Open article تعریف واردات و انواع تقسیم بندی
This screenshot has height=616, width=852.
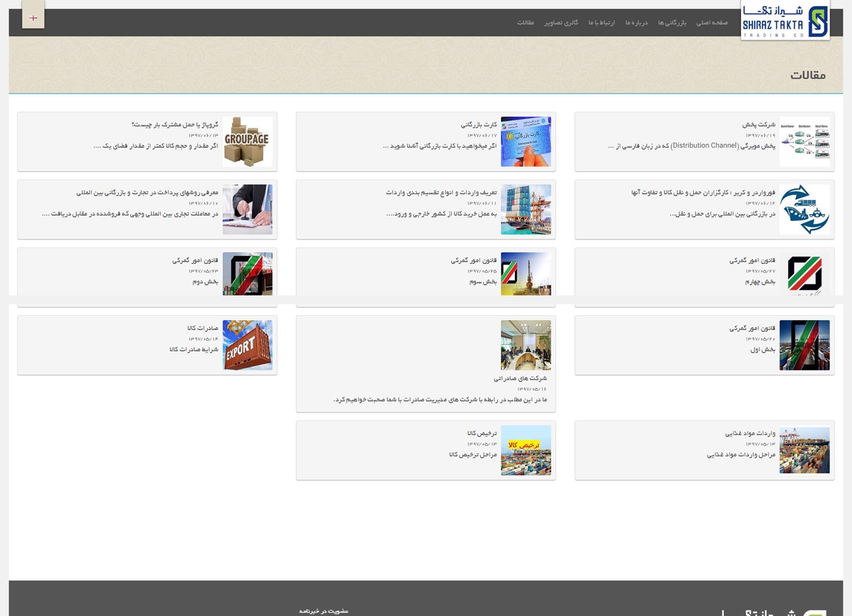[x=442, y=193]
